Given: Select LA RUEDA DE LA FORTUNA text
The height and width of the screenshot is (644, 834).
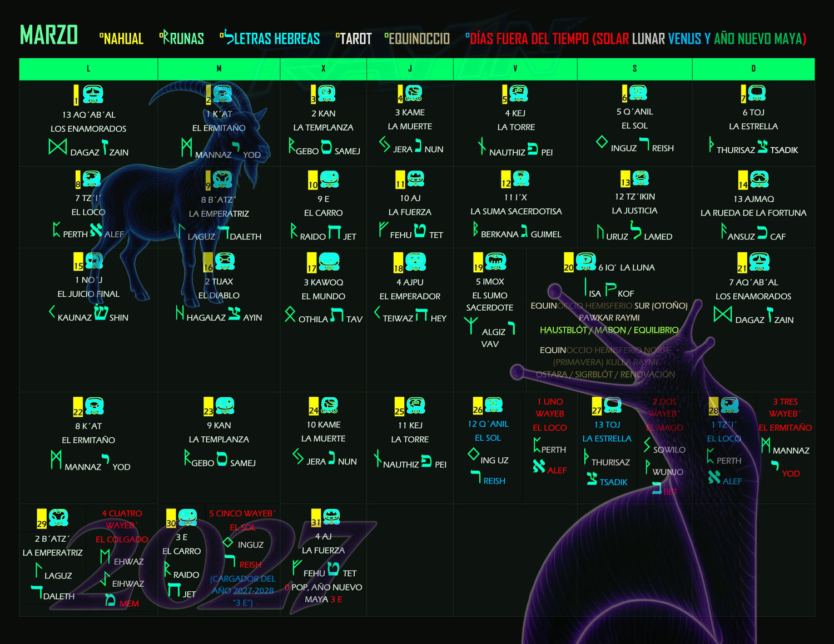Looking at the screenshot, I should [x=753, y=213].
